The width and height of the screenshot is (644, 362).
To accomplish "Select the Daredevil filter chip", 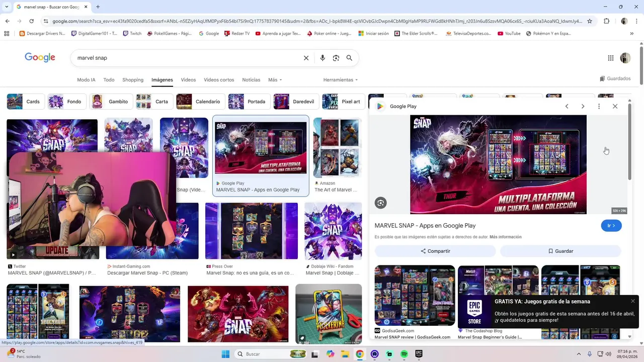I will 295,102.
